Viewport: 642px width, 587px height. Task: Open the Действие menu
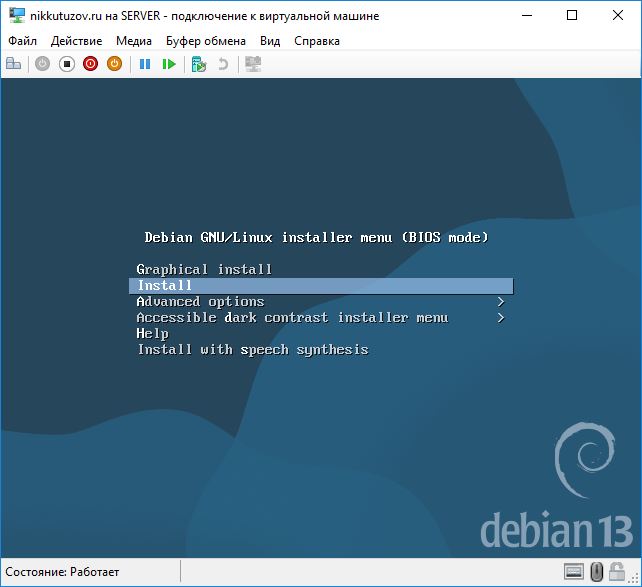[x=76, y=41]
